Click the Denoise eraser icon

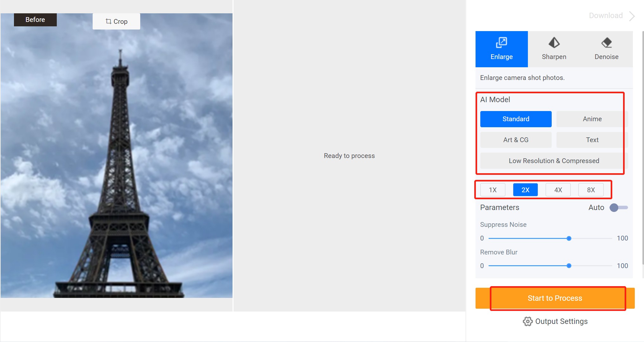(607, 43)
